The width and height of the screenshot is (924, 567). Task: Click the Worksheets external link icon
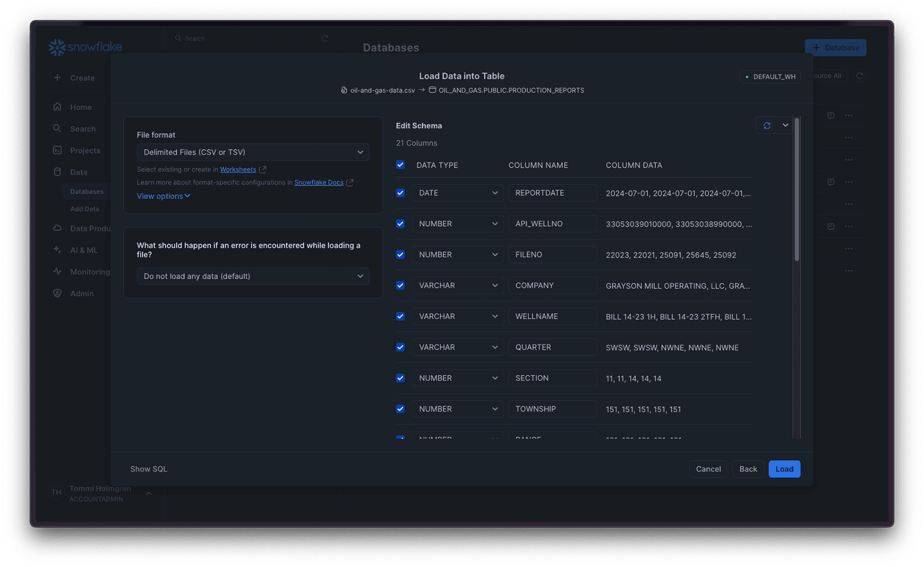(263, 169)
